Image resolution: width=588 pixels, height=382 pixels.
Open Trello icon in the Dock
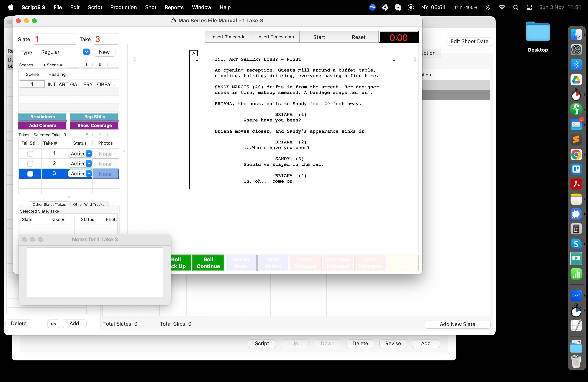click(x=576, y=169)
